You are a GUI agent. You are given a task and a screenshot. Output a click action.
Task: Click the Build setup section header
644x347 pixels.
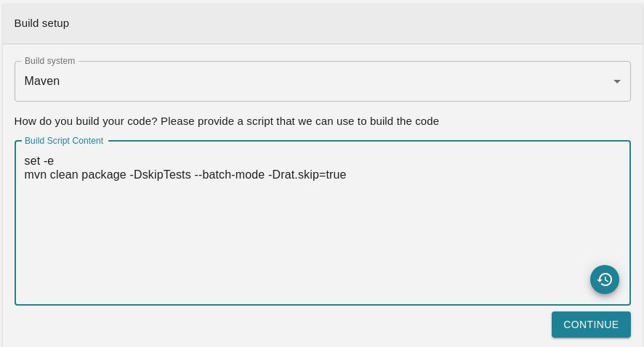(x=41, y=23)
